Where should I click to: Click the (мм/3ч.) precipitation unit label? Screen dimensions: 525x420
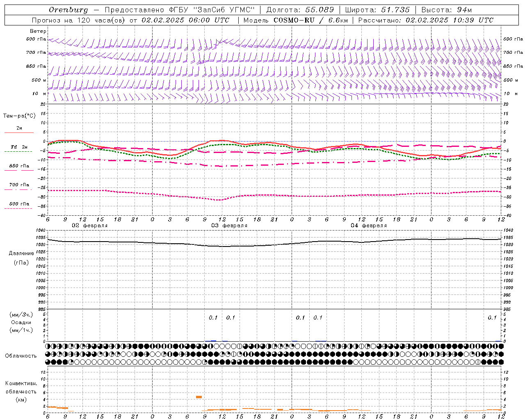click(x=21, y=315)
